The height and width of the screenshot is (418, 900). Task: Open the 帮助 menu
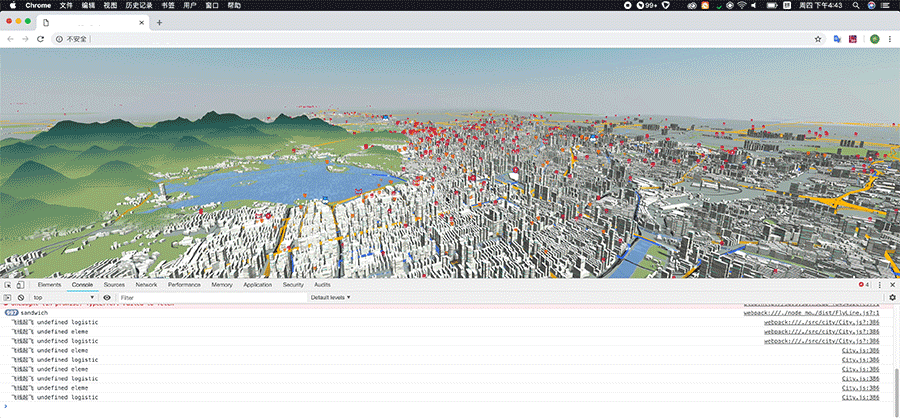pos(234,5)
